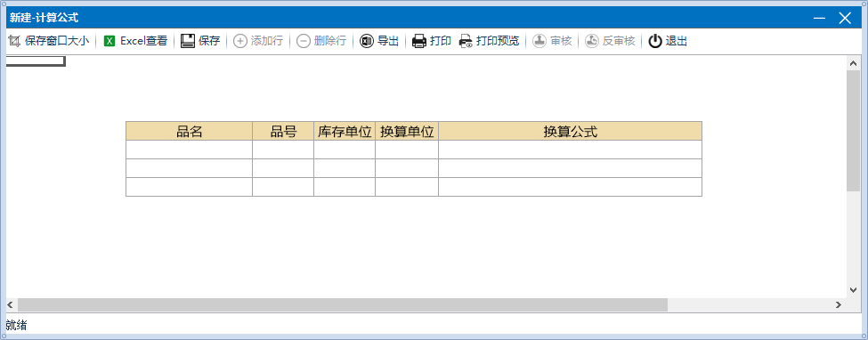Click the power 退出 icon

(655, 41)
